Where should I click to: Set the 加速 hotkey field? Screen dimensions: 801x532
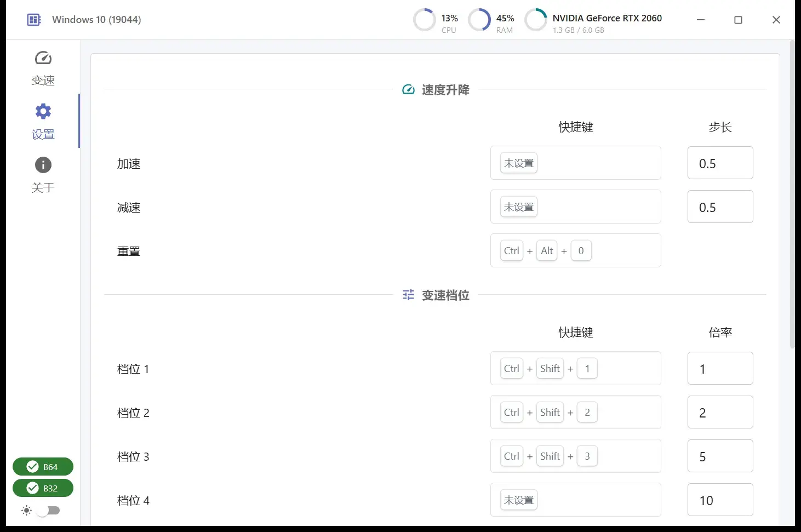(x=575, y=163)
